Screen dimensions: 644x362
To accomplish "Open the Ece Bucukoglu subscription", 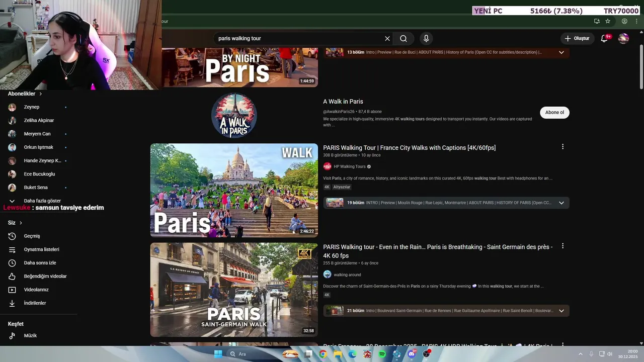I will 38,174.
